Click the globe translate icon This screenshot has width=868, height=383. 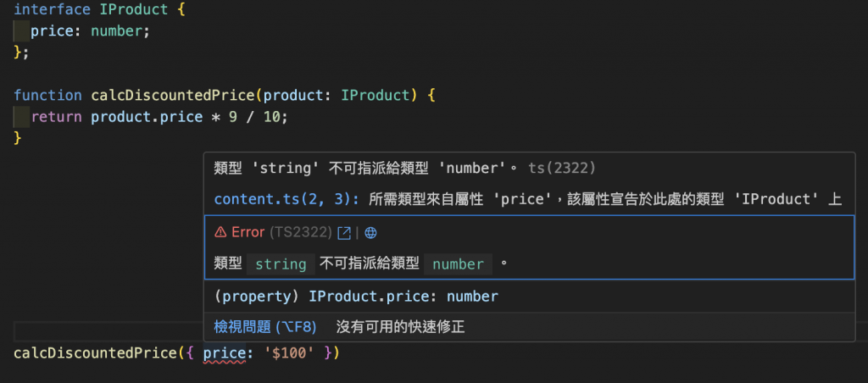[x=371, y=233]
